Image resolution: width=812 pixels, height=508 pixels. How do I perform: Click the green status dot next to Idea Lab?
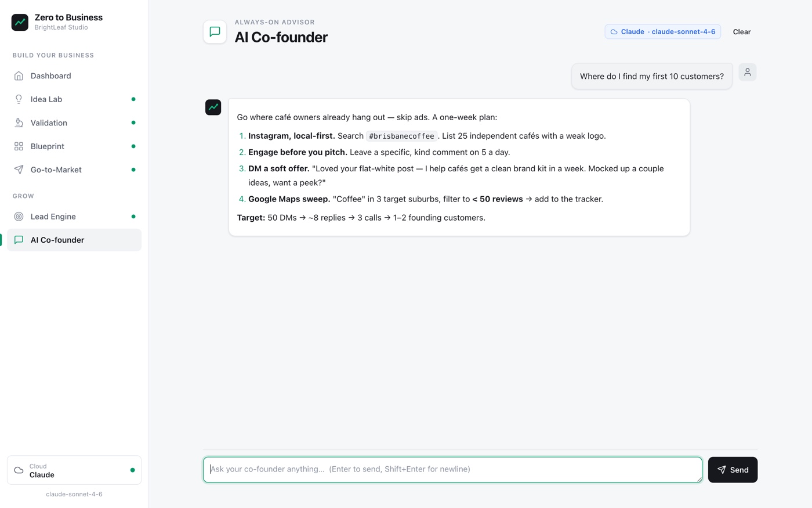(133, 99)
